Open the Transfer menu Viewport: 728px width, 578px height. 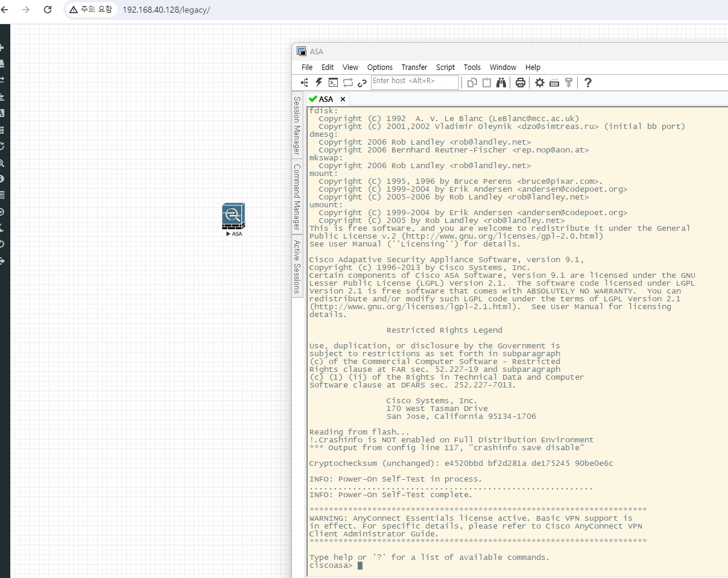414,68
